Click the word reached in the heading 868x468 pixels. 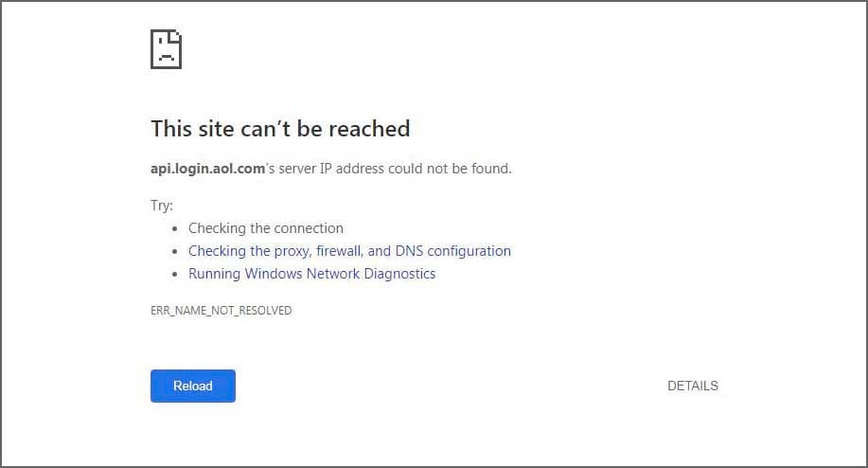(x=369, y=129)
